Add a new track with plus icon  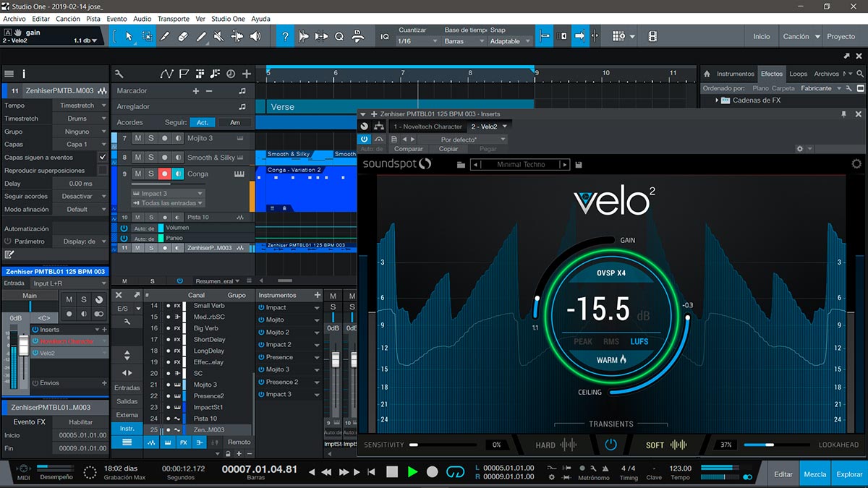click(247, 74)
